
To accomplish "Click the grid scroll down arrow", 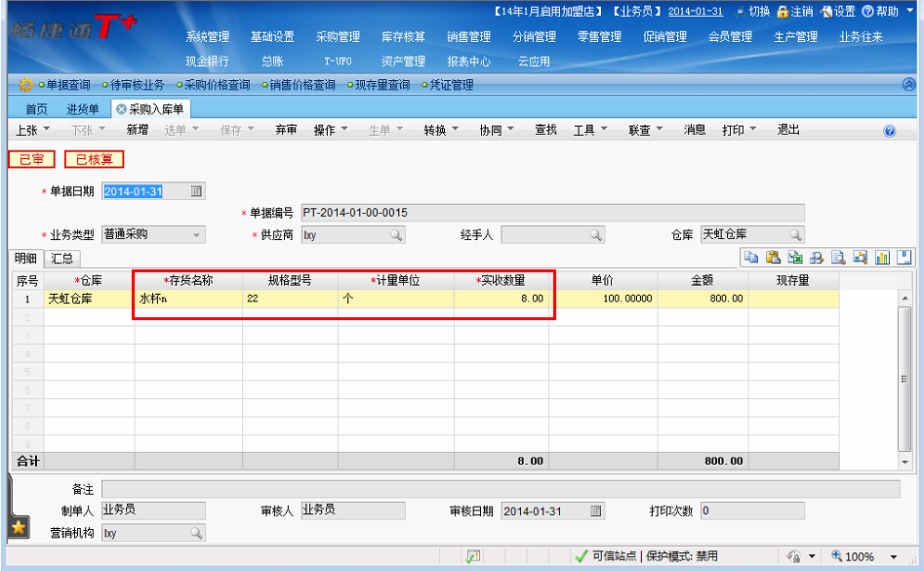I will [904, 462].
